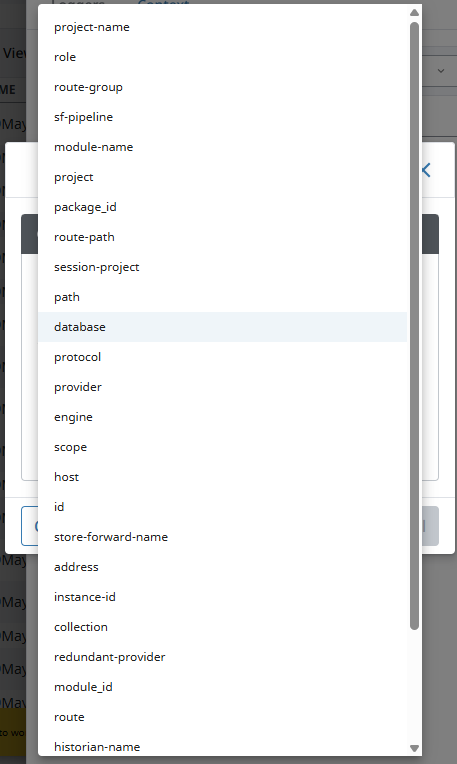This screenshot has height=764, width=457.
Task: Choose module-name entry
Action: [x=222, y=147]
